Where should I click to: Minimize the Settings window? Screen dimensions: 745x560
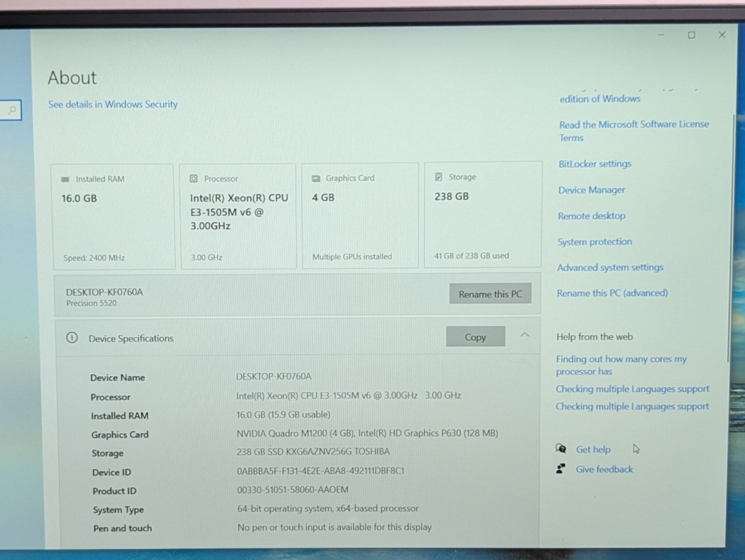[x=661, y=34]
